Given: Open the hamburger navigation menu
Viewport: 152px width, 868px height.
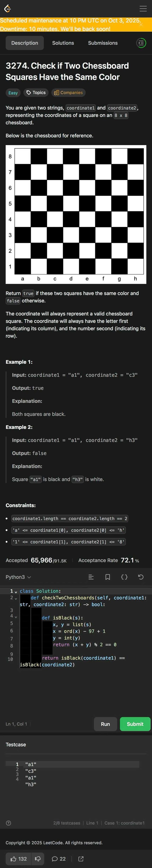Looking at the screenshot, I should click(x=143, y=9).
